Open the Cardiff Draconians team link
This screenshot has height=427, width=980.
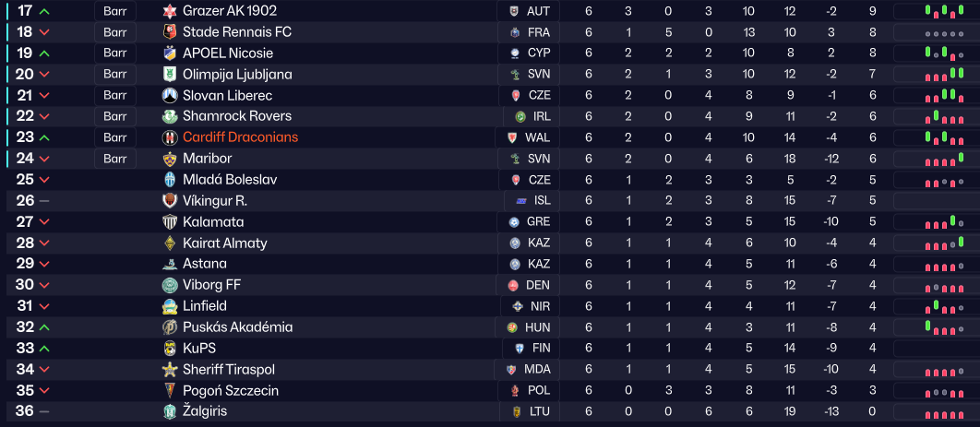240,137
